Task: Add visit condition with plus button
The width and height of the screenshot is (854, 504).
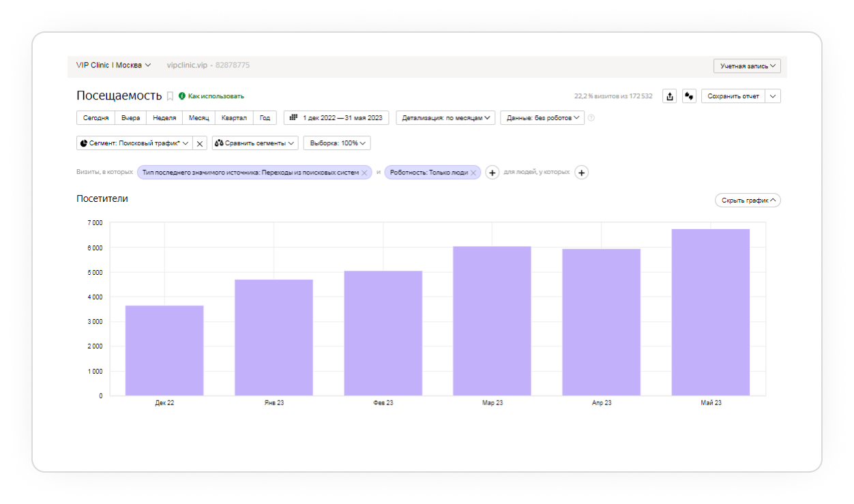Action: (492, 173)
